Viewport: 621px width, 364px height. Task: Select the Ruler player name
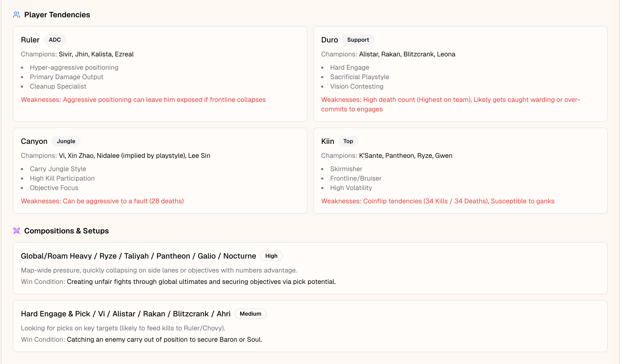pos(30,40)
